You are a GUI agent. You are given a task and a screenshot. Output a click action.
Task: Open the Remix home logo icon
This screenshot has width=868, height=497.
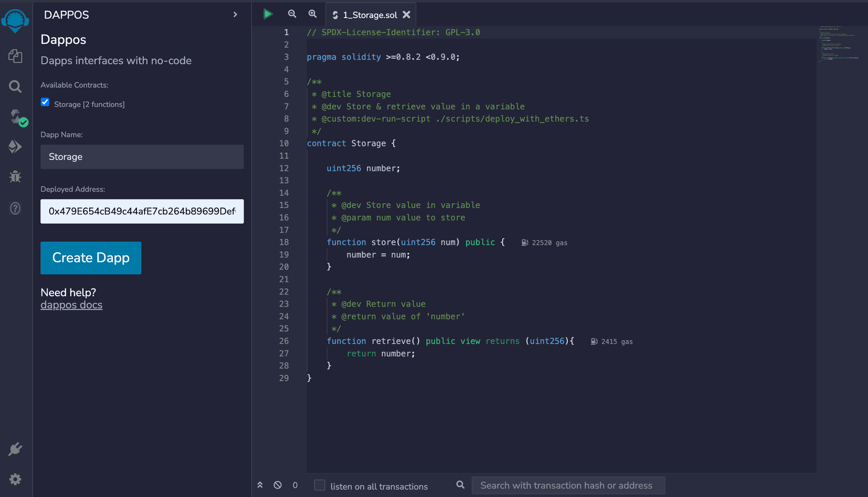coord(15,20)
